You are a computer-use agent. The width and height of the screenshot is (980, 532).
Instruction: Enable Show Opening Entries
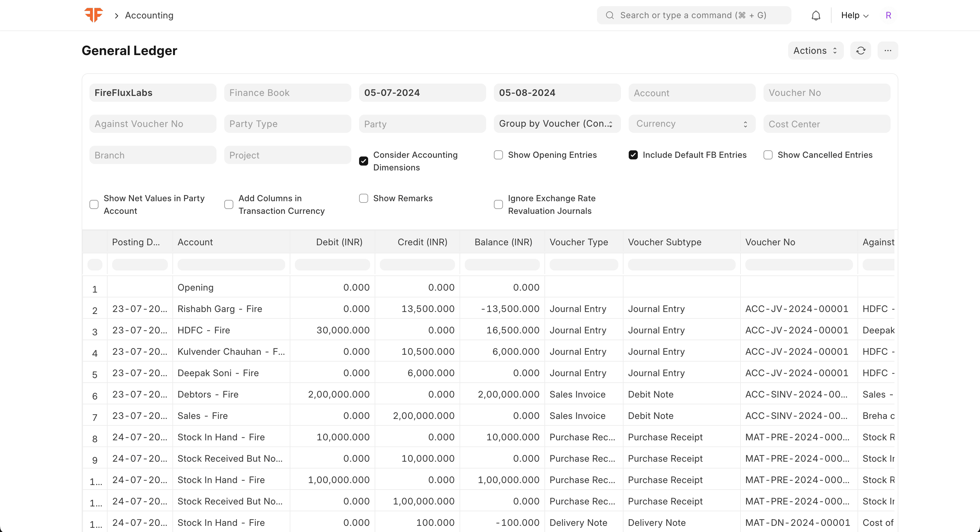(498, 155)
